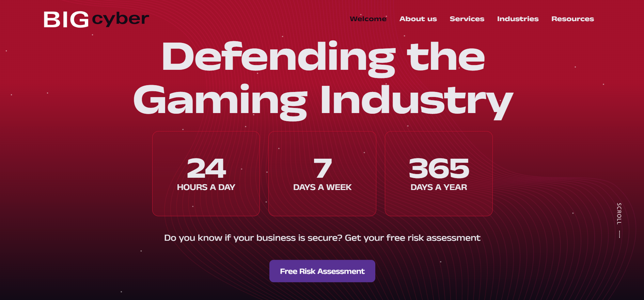Select Industries in the navigation bar
The width and height of the screenshot is (644, 300).
[518, 19]
